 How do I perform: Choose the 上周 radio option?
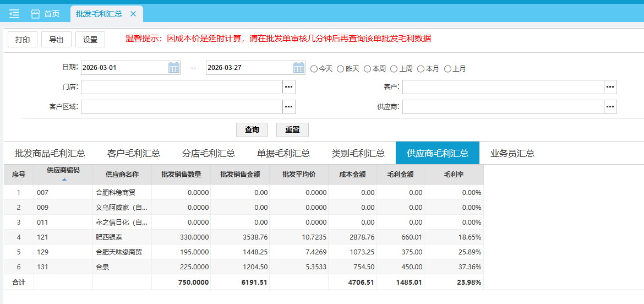tap(394, 69)
